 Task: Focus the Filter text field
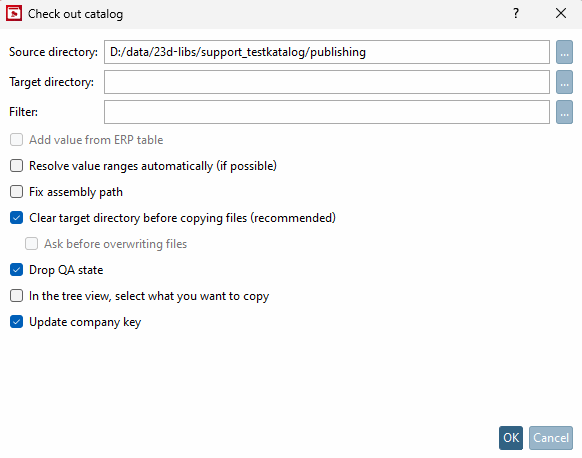point(327,112)
